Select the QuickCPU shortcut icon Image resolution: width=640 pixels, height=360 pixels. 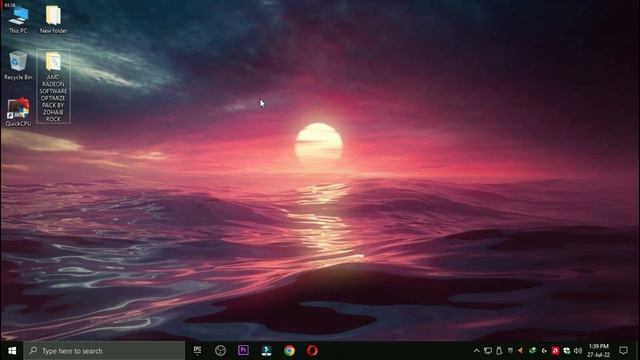(18, 112)
